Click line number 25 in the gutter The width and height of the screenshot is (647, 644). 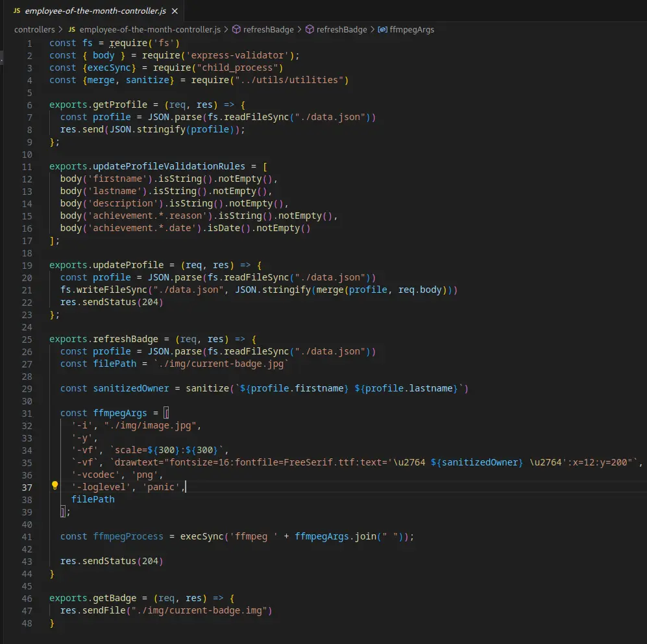27,339
